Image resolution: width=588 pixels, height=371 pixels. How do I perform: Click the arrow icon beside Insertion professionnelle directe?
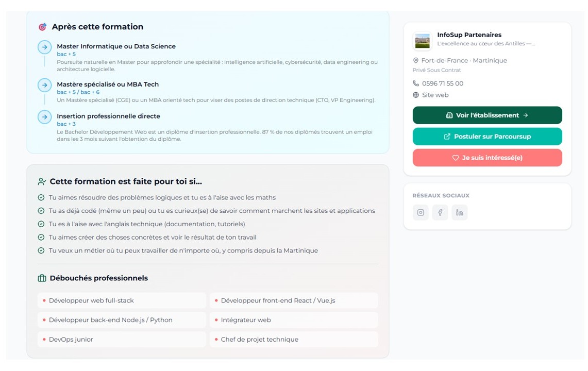(44, 117)
